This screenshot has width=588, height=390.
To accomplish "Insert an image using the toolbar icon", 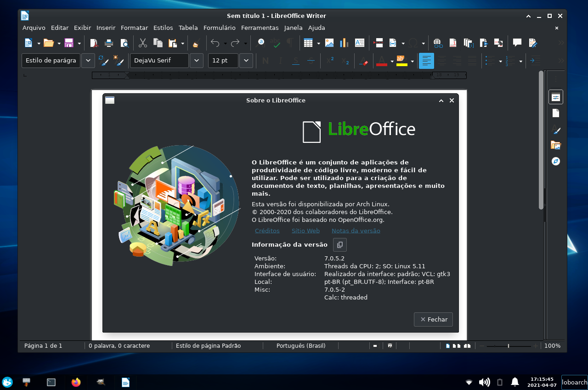I will coord(329,43).
